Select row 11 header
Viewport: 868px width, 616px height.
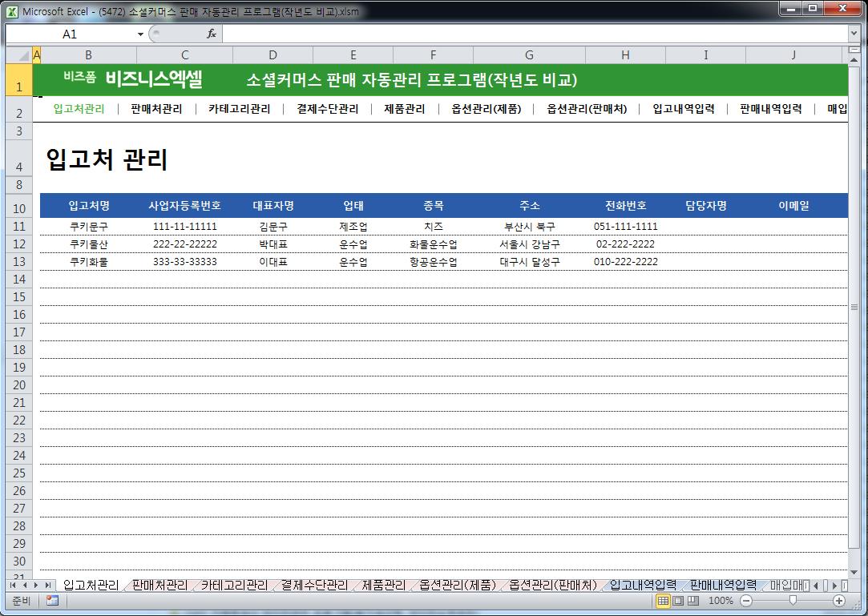[19, 227]
